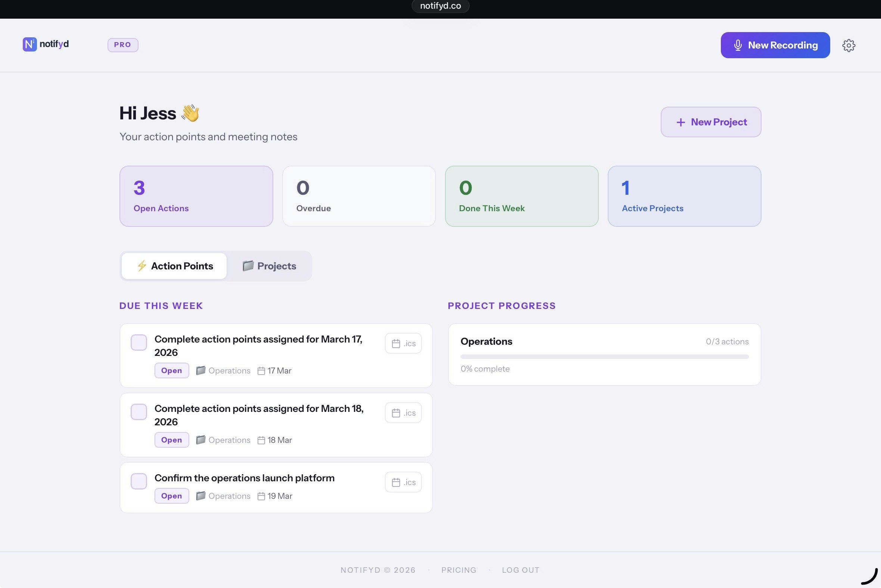
Task: Click the .ics icon for March 18 task
Action: tap(403, 413)
